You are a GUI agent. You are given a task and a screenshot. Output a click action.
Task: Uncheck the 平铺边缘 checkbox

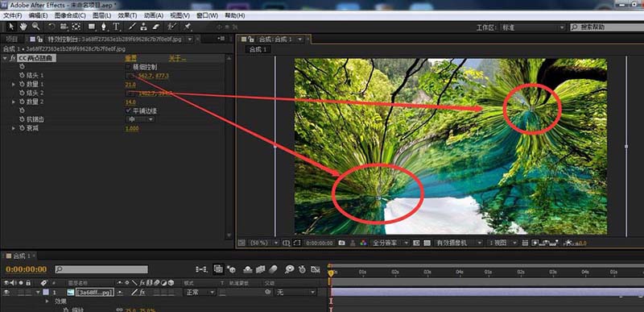(128, 111)
